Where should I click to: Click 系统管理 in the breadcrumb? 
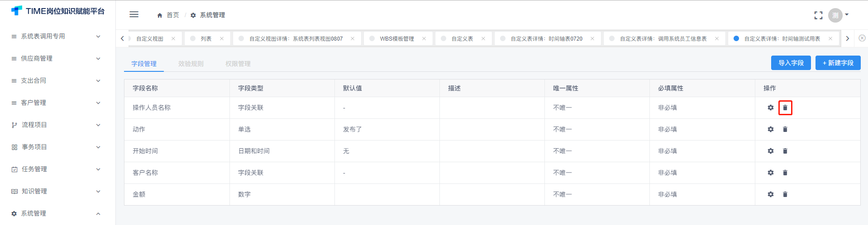(x=212, y=15)
